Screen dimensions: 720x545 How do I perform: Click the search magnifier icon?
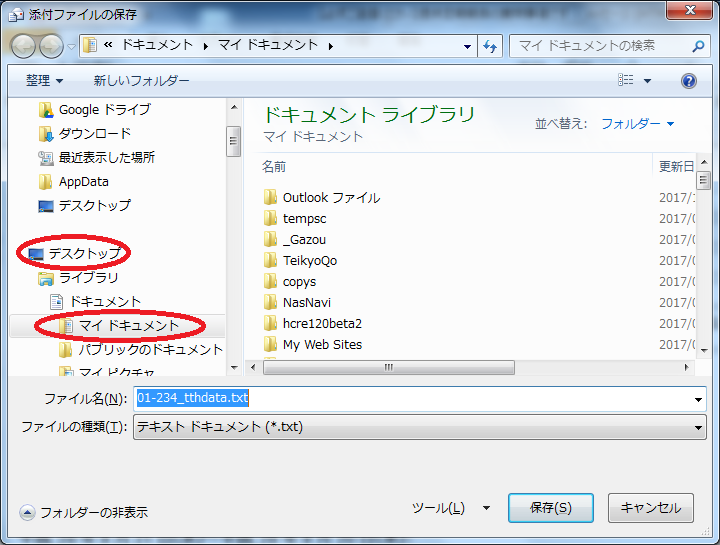point(696,46)
